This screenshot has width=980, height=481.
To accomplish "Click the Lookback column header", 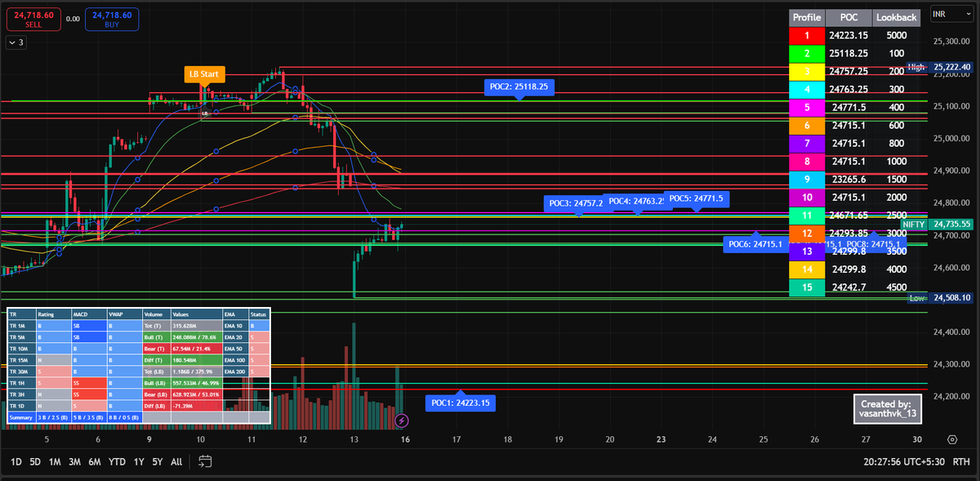I will 897,17.
